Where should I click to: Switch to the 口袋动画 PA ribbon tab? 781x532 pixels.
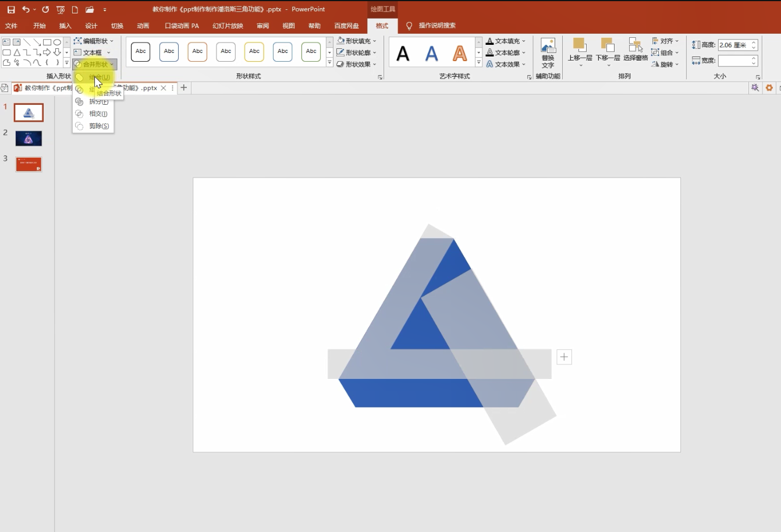[x=182, y=26]
